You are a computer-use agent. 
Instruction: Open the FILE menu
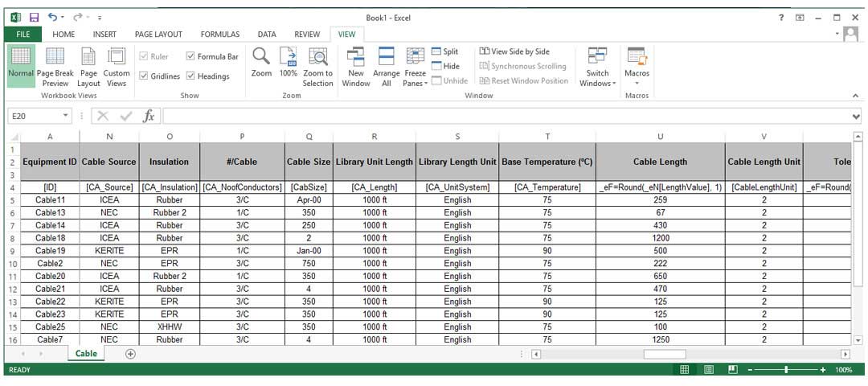click(23, 35)
